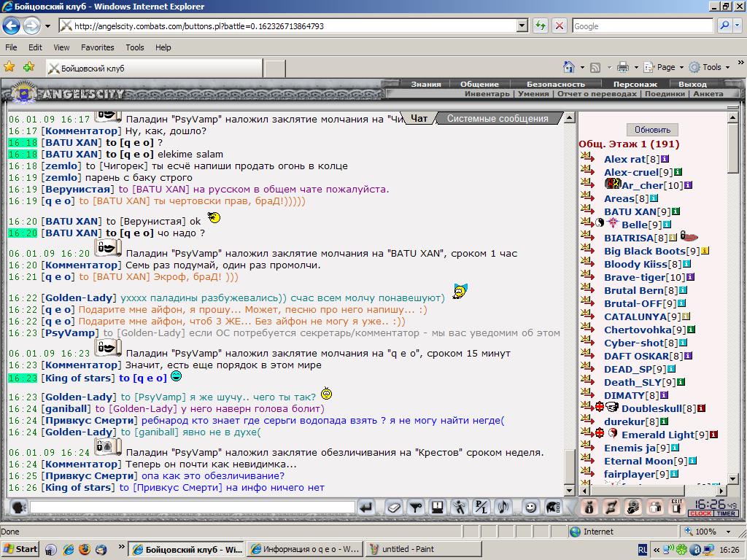Image resolution: width=747 pixels, height=560 pixels.
Task: Click the Выход menu link
Action: tap(692, 84)
